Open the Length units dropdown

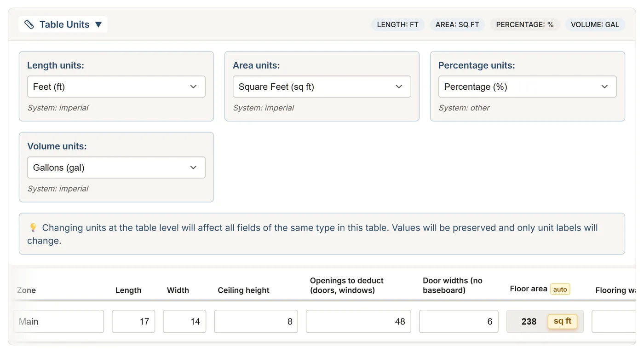(116, 87)
